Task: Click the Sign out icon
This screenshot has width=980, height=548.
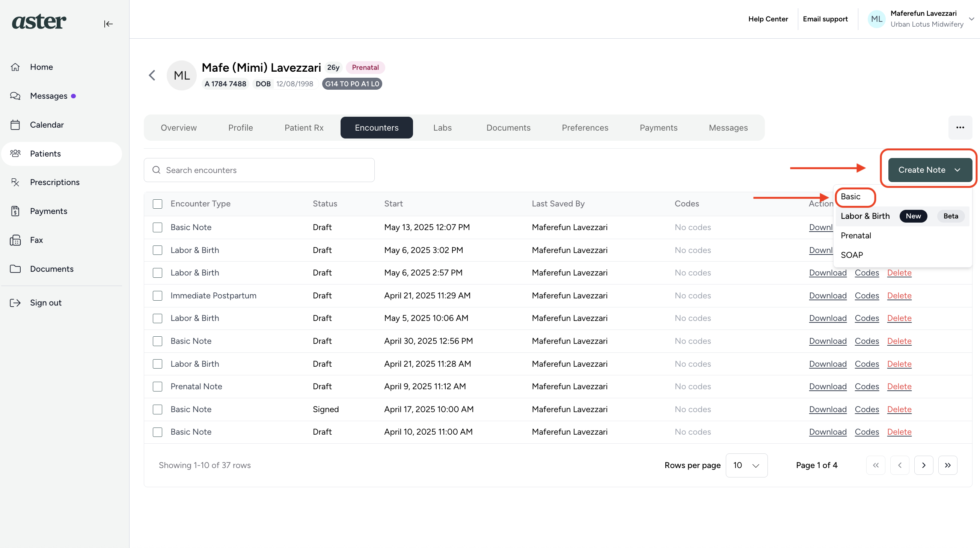Action: point(15,303)
